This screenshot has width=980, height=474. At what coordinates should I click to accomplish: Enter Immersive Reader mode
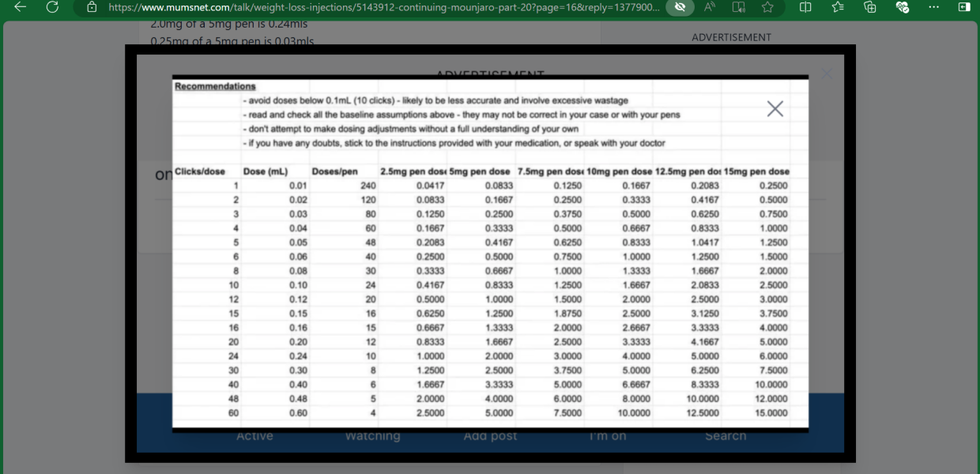click(x=739, y=7)
